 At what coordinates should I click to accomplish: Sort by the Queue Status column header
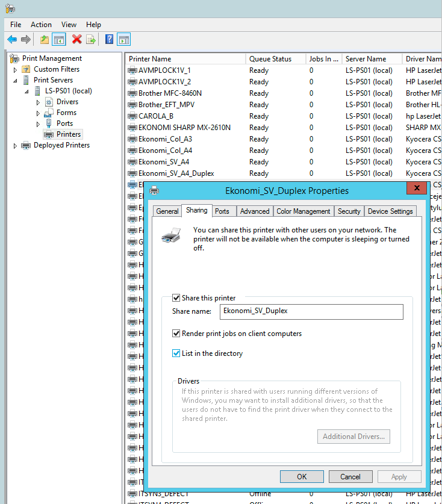coord(275,59)
